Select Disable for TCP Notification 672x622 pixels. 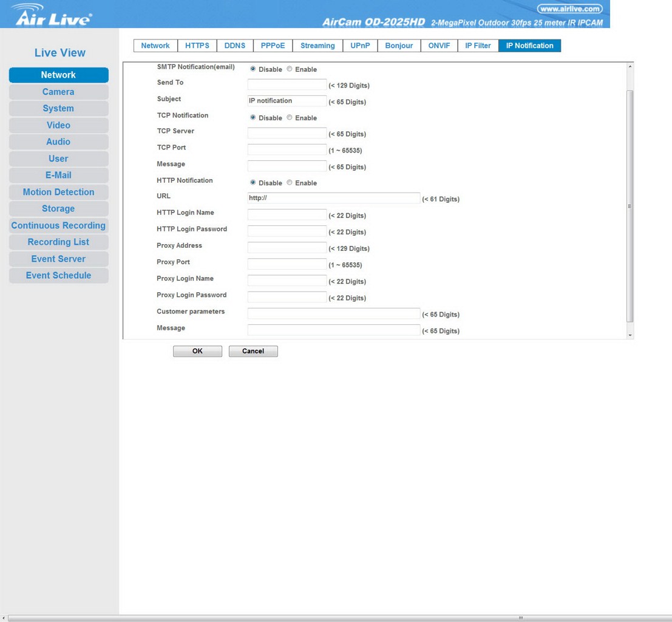(253, 117)
